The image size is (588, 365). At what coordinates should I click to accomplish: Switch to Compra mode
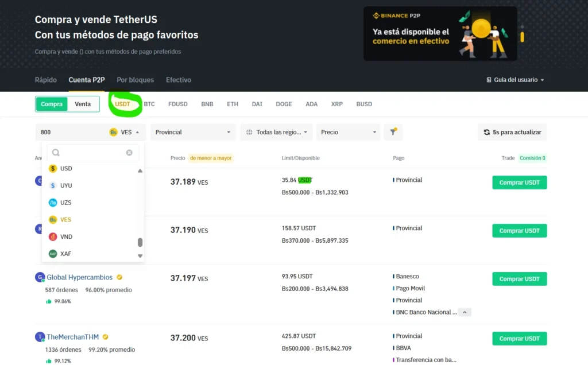pos(52,104)
